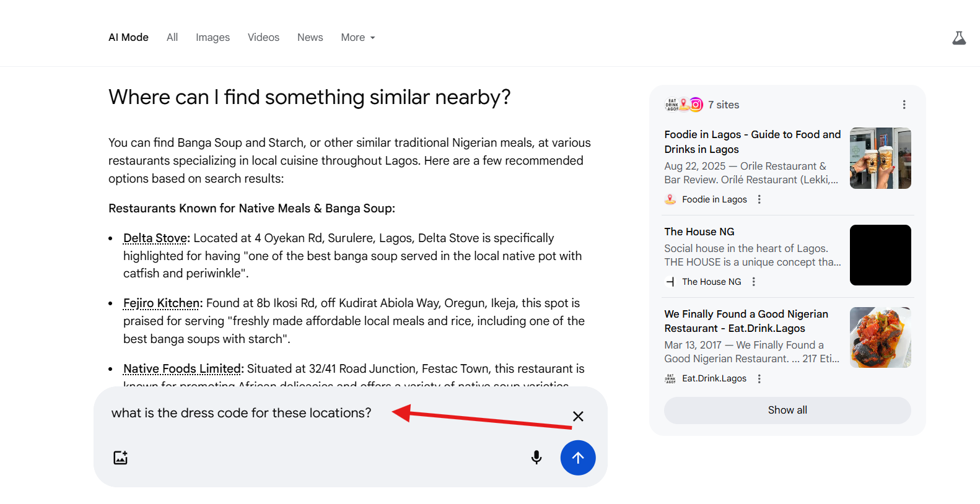
Task: Click the Show all sources button
Action: coord(787,411)
